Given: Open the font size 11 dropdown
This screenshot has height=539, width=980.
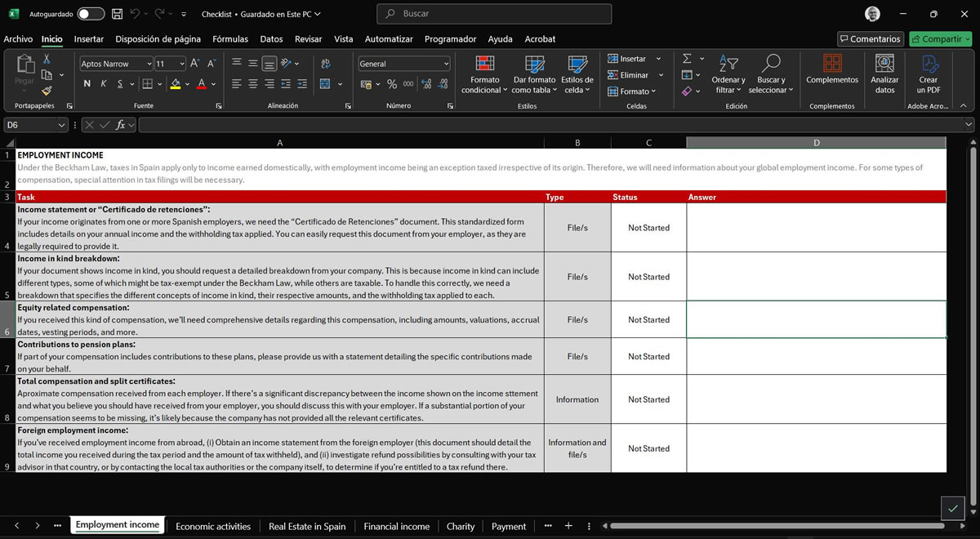Looking at the screenshot, I should coord(181,64).
